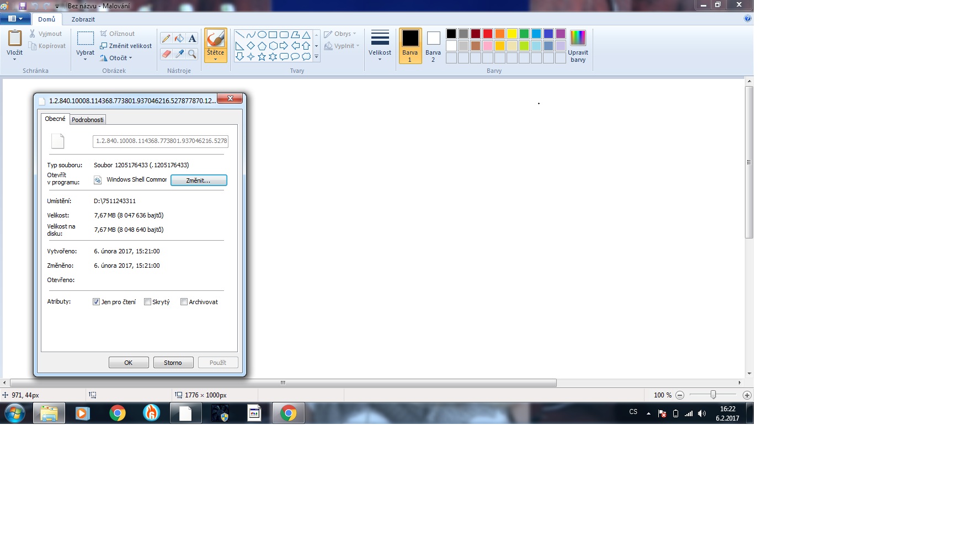Click the canvas horizontal scrollbar

coord(283,383)
